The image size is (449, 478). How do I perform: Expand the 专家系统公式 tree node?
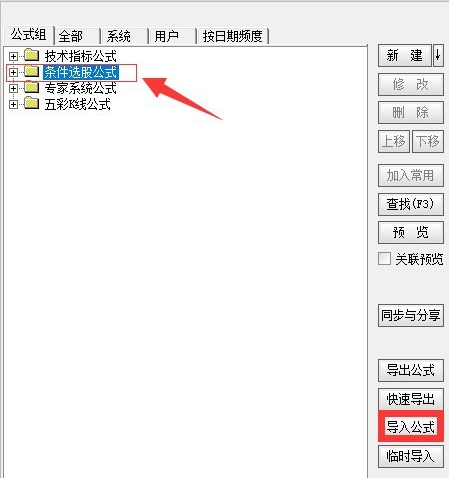(x=13, y=88)
